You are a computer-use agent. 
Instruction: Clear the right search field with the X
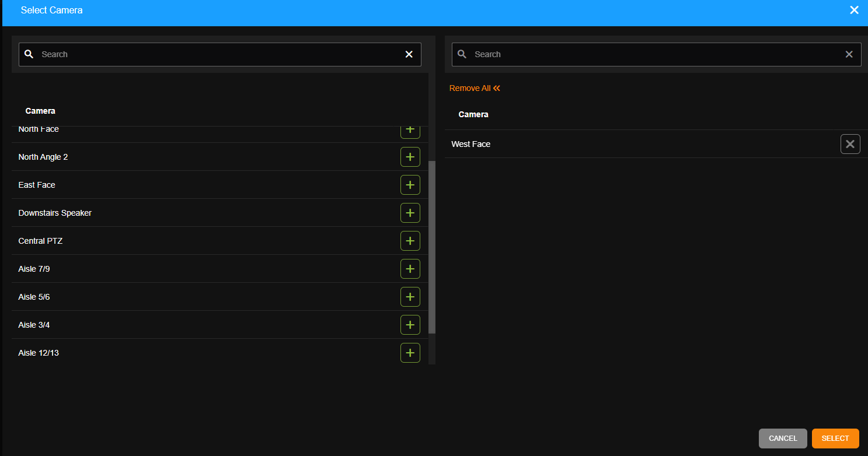point(849,54)
